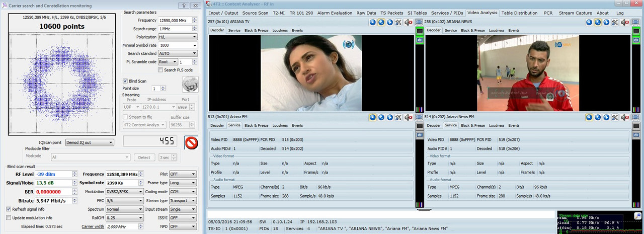Click the Log tab

(620, 13)
